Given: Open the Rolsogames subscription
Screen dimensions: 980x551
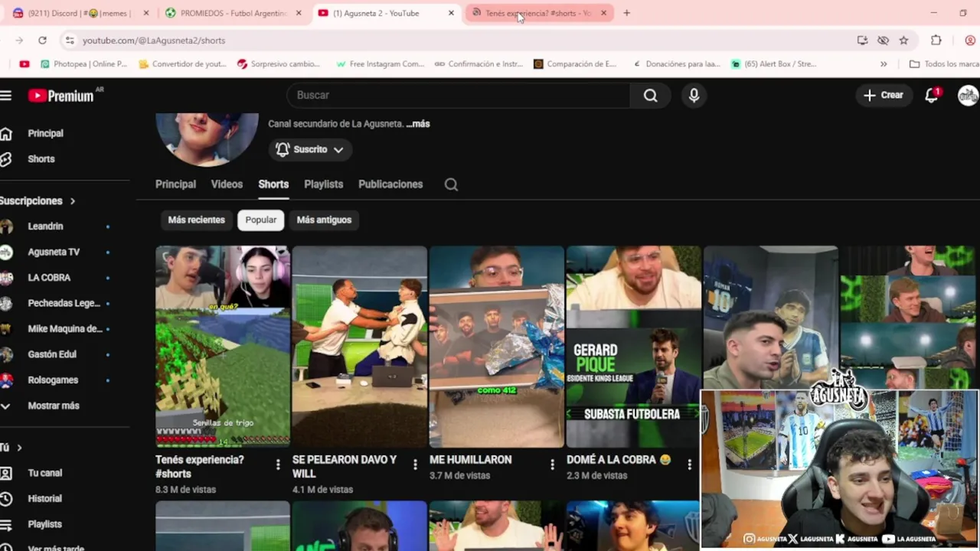Looking at the screenshot, I should pos(54,380).
